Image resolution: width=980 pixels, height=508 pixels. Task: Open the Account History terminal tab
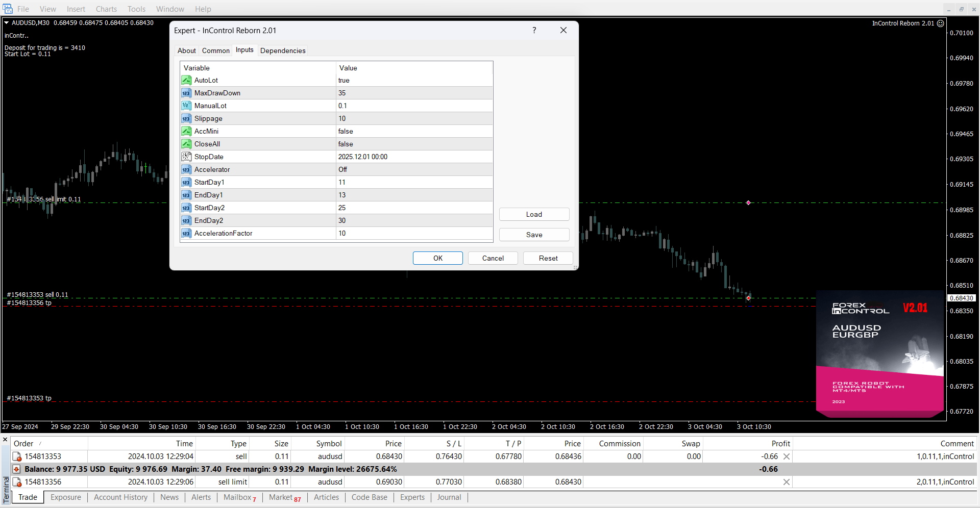coord(120,497)
